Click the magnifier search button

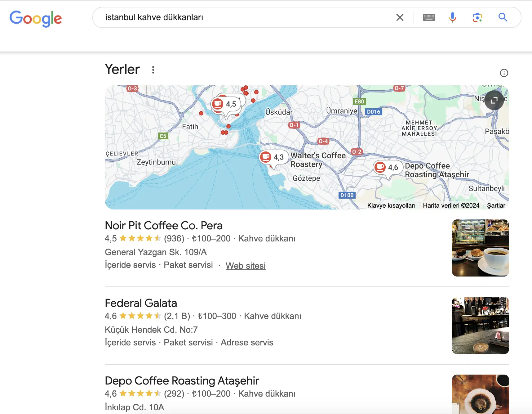pyautogui.click(x=503, y=17)
